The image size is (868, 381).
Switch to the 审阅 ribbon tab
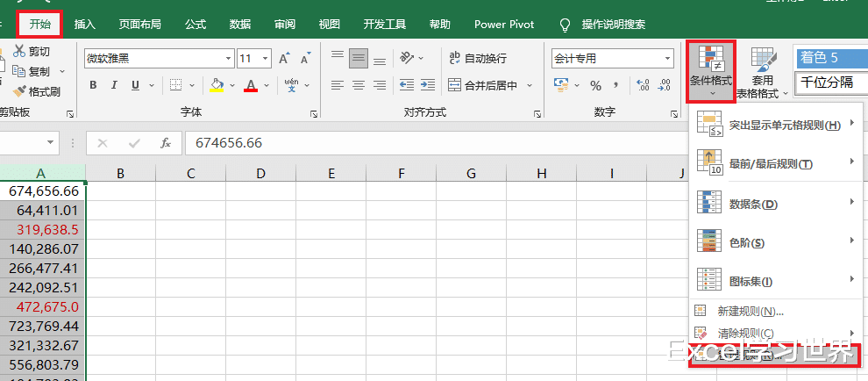[x=285, y=25]
